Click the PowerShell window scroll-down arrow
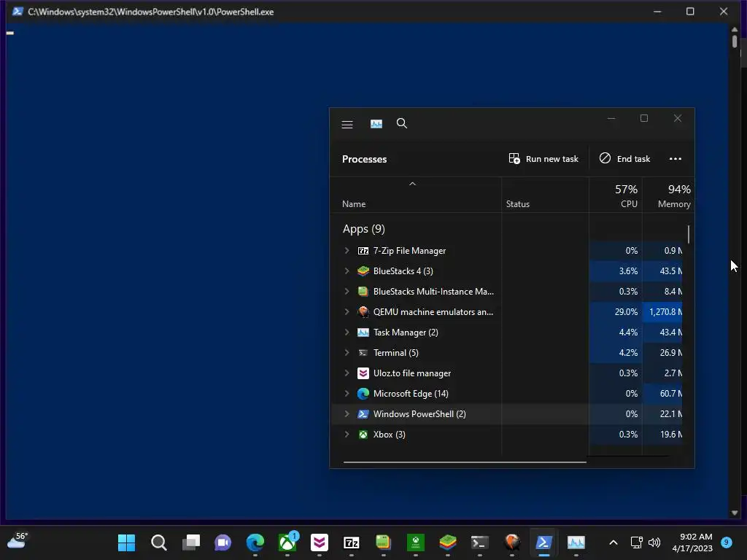This screenshot has width=747, height=560. point(734,513)
